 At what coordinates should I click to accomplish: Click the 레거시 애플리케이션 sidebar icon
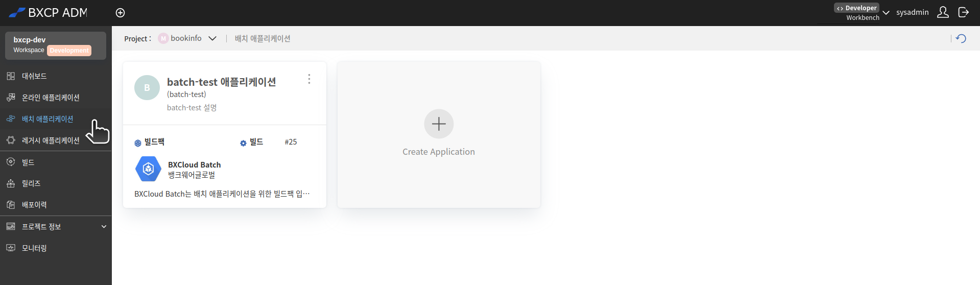pyautogui.click(x=11, y=140)
